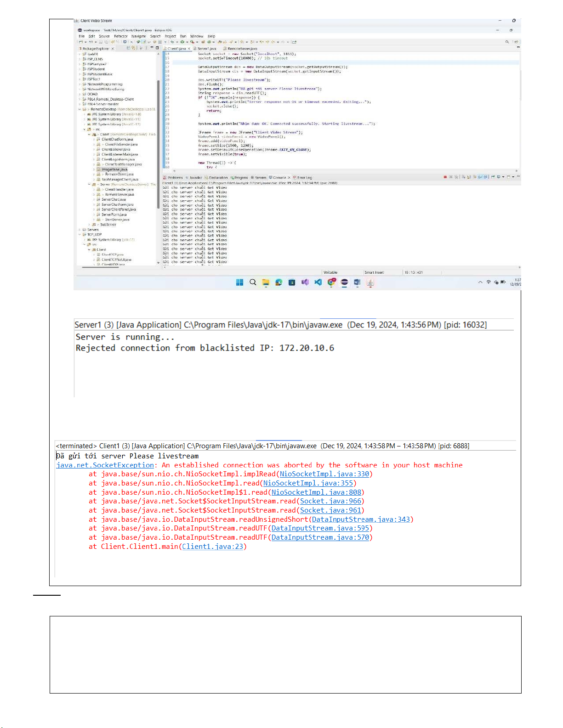Image resolution: width=563 pixels, height=728 pixels.
Task: Click the search magnifier icon in Eclipse toolbar
Action: pyautogui.click(x=507, y=42)
